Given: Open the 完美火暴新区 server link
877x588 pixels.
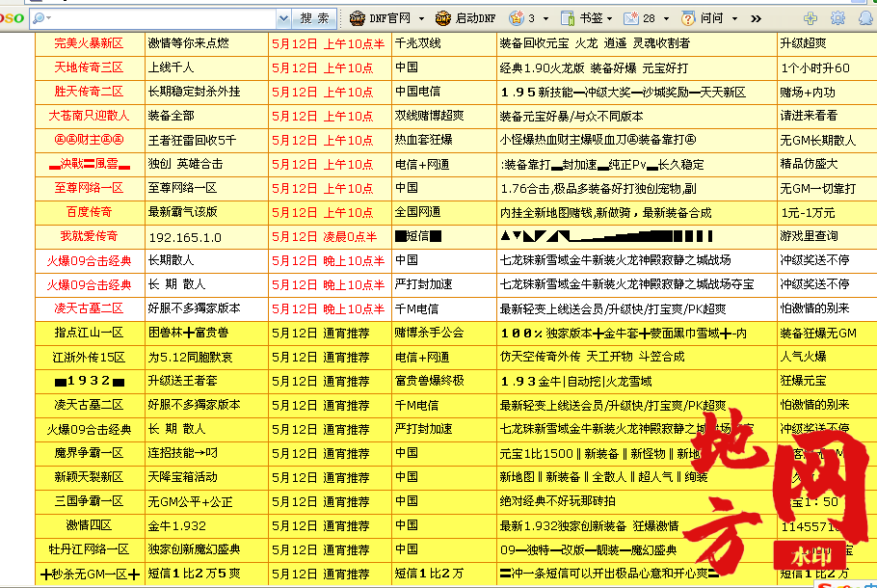Looking at the screenshot, I should click(x=89, y=43).
